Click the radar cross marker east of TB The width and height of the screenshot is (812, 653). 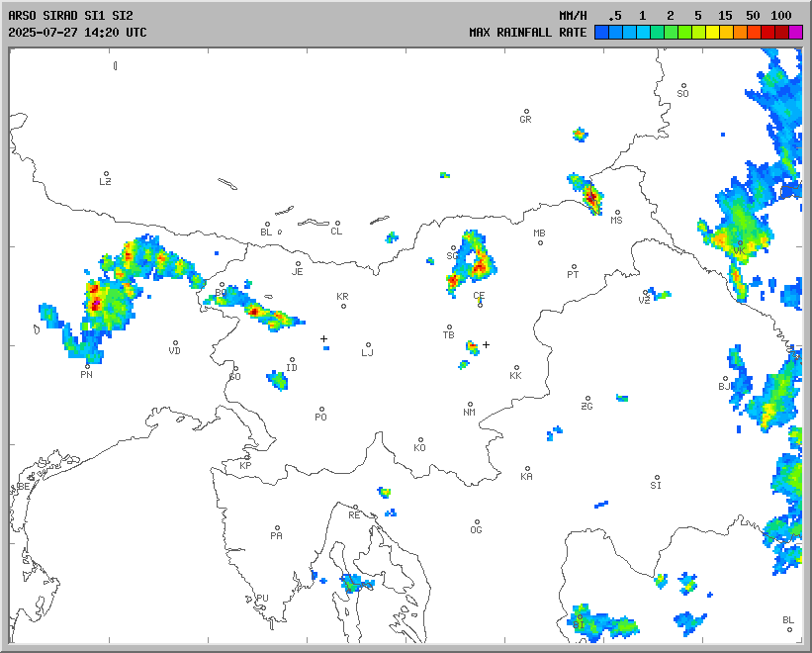coord(486,344)
